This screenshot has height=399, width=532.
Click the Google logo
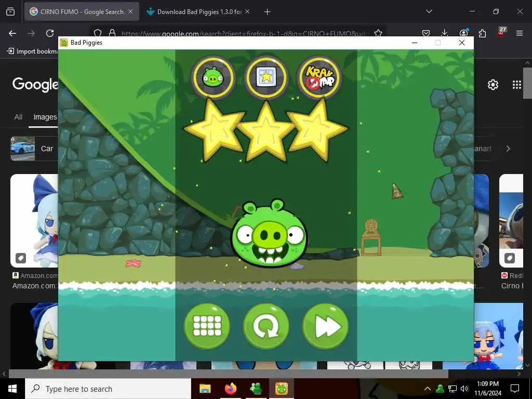(35, 85)
